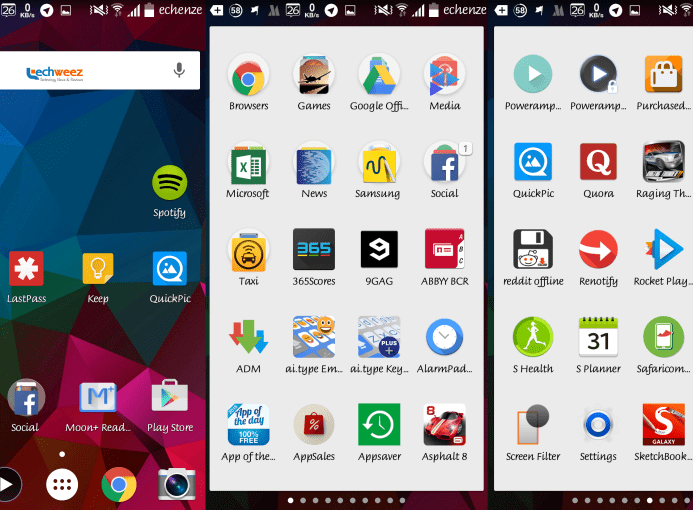
Task: Open the News folder
Action: click(x=314, y=163)
